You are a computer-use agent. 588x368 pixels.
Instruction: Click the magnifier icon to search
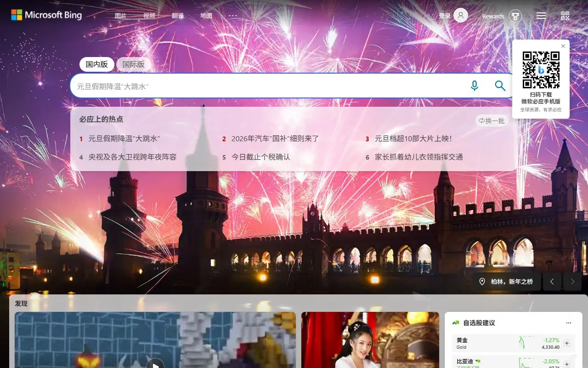point(500,86)
